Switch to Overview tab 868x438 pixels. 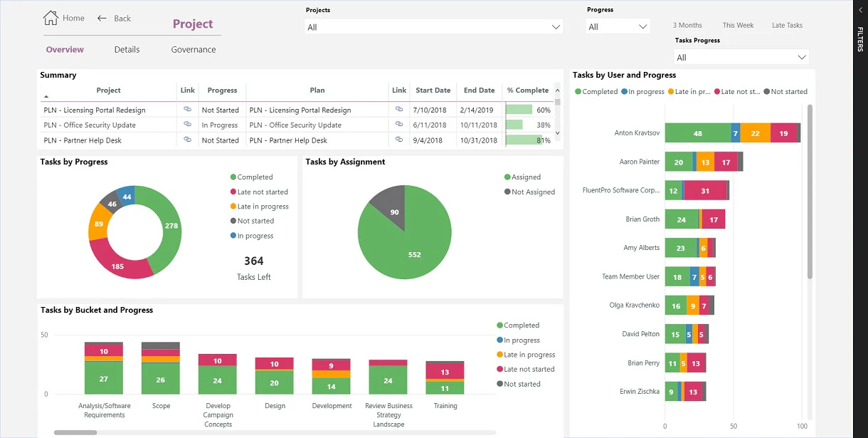[65, 50]
